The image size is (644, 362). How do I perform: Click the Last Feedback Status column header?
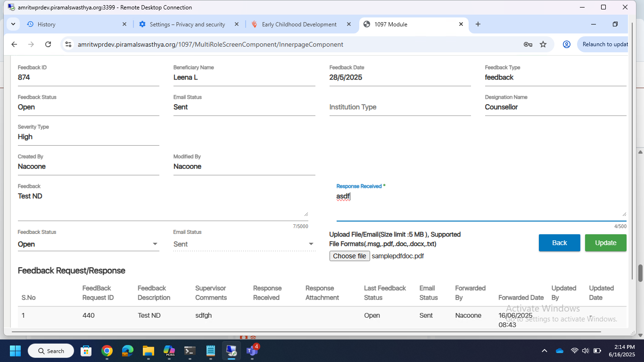pyautogui.click(x=385, y=293)
